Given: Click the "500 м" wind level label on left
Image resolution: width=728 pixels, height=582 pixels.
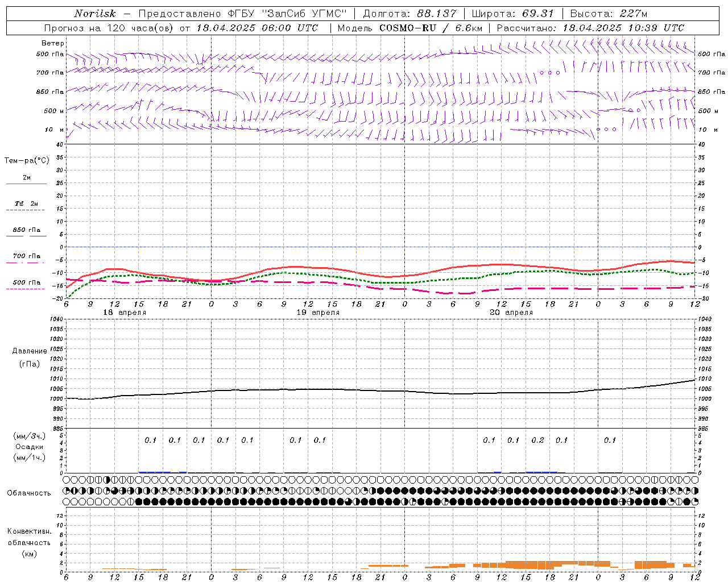Looking at the screenshot, I should pyautogui.click(x=54, y=111).
